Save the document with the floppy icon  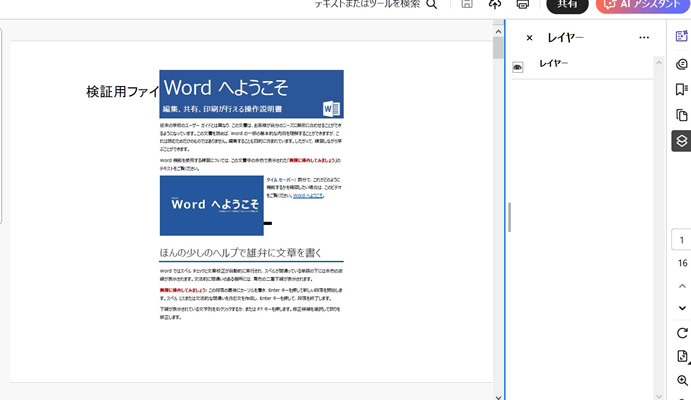[467, 4]
